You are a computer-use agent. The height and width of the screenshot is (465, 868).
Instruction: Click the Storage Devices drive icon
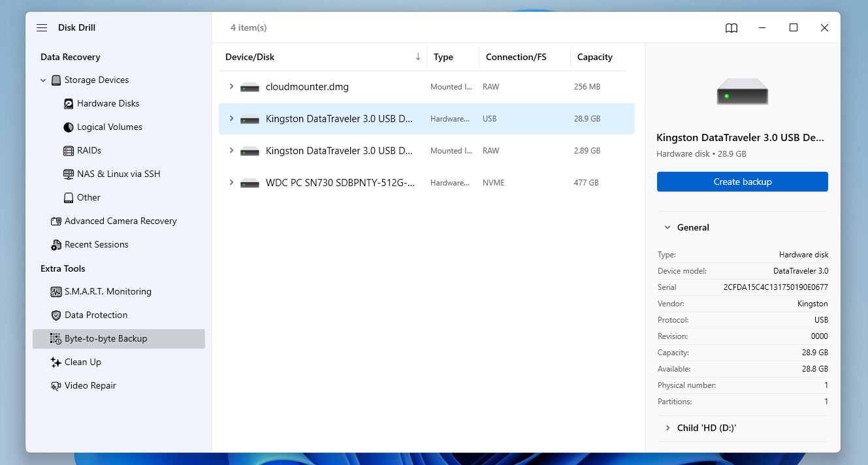56,80
